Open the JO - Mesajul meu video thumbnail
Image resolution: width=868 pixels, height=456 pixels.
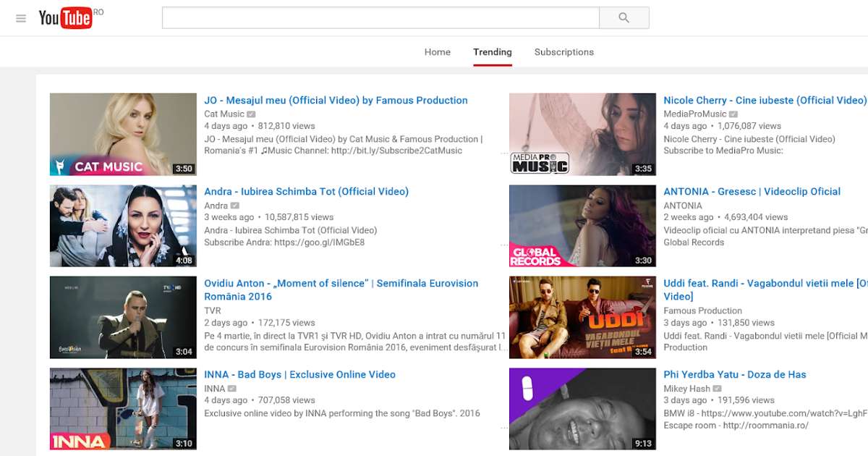[123, 135]
